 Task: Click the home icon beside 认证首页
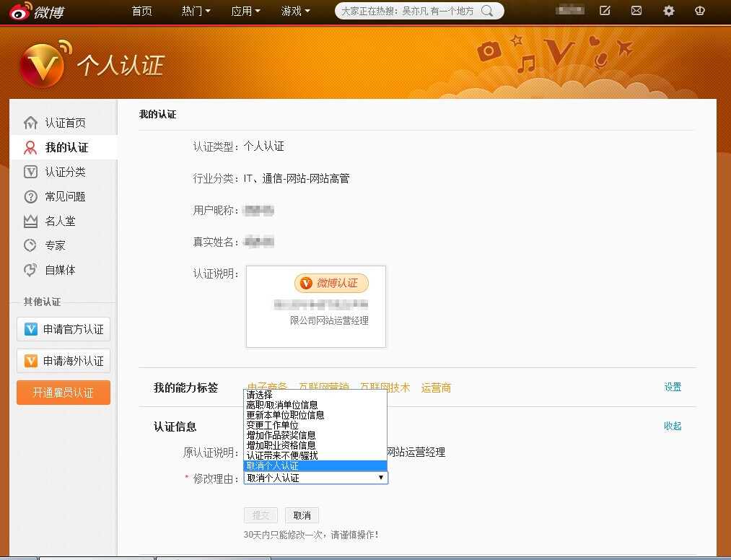click(30, 123)
